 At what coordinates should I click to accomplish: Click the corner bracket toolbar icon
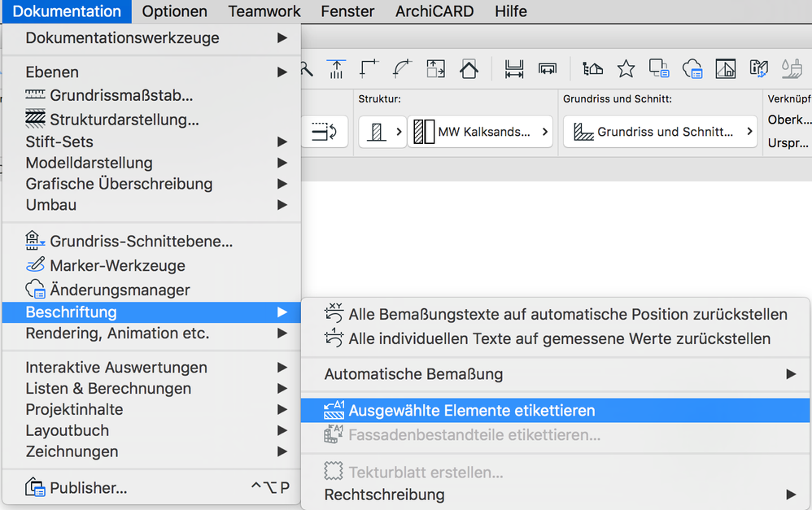tap(369, 69)
